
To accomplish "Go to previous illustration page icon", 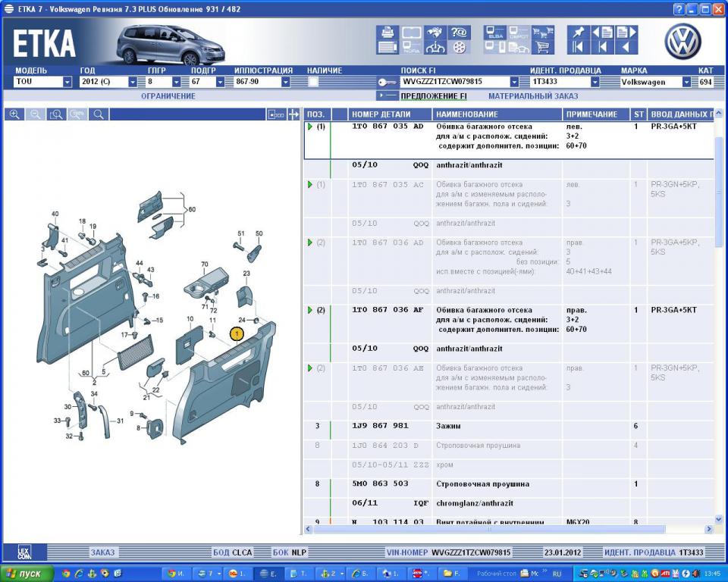I will click(602, 33).
